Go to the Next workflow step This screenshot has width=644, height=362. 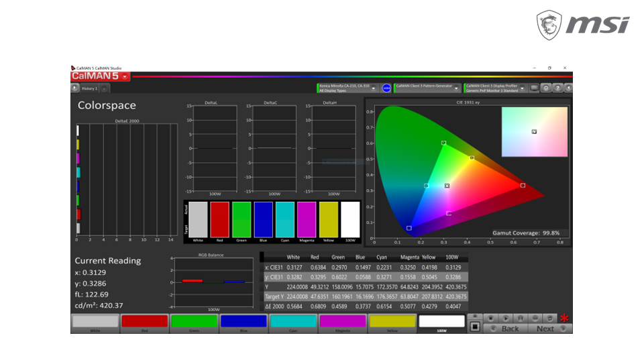(549, 328)
